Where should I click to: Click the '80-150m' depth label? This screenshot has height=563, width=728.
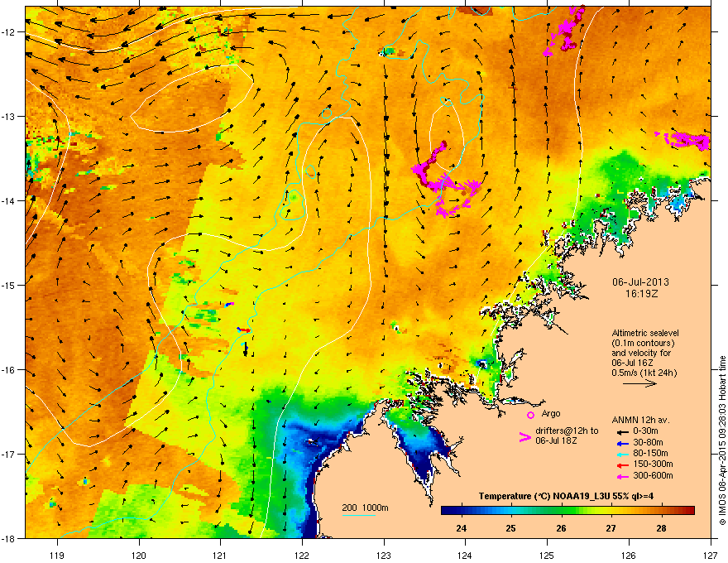pyautogui.click(x=650, y=453)
